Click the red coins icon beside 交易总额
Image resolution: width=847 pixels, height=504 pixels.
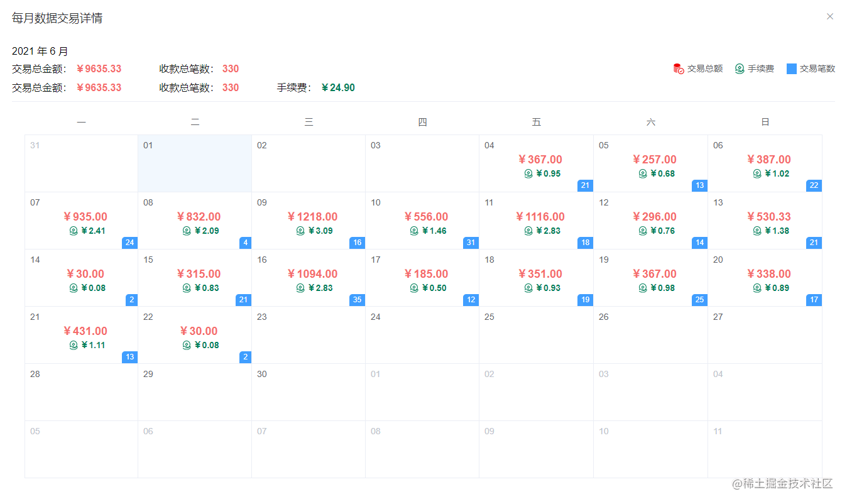pos(677,68)
